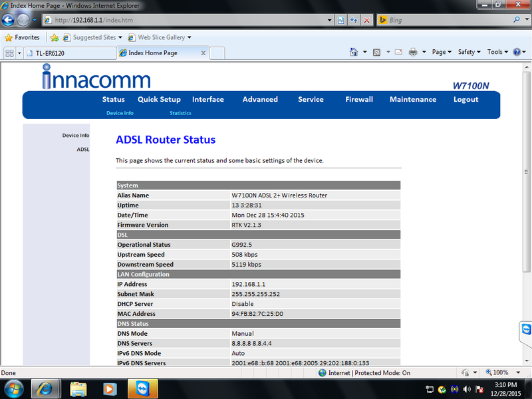
Task: Open a new blank tab
Action: pos(217,53)
